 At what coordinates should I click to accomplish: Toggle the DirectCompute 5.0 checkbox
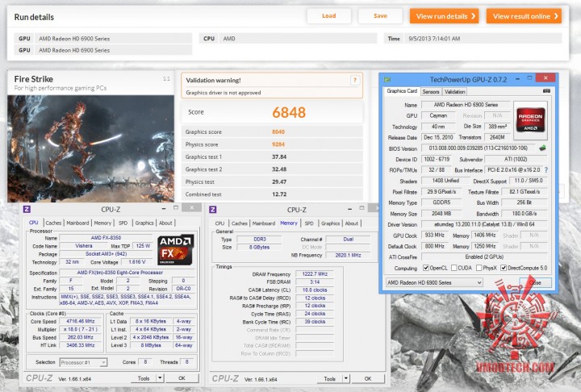pyautogui.click(x=504, y=268)
